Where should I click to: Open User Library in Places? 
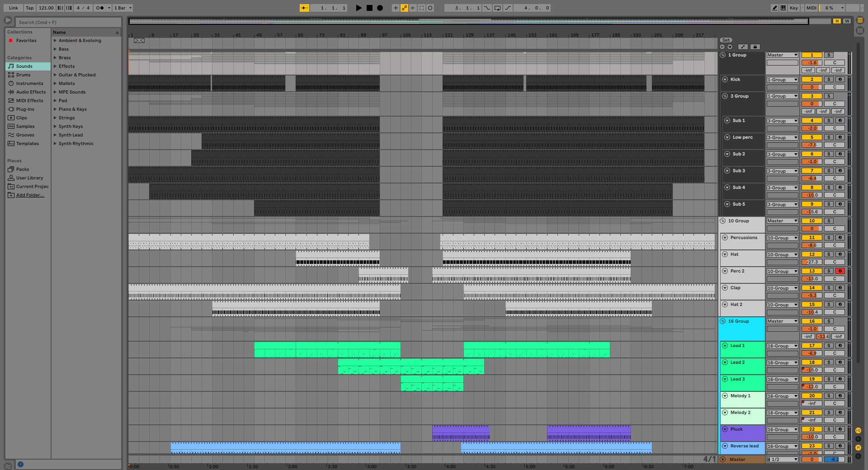pos(28,178)
